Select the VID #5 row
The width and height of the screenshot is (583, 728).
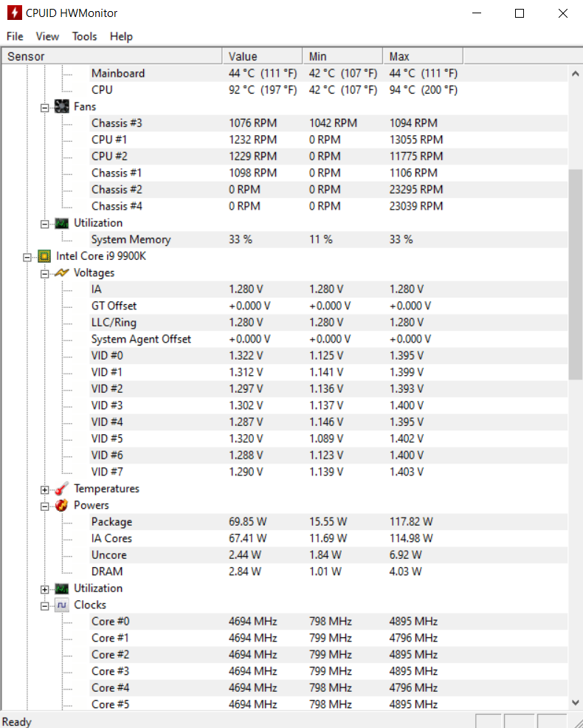click(328, 439)
